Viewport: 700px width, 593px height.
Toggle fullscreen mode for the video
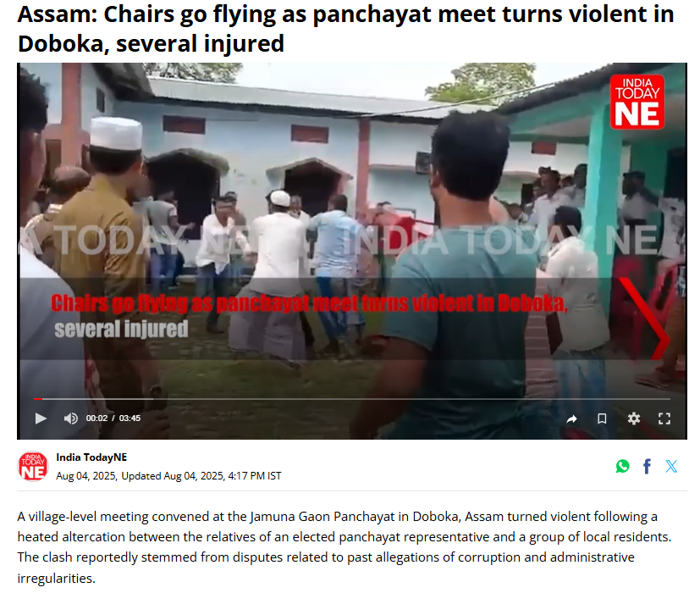click(x=664, y=418)
